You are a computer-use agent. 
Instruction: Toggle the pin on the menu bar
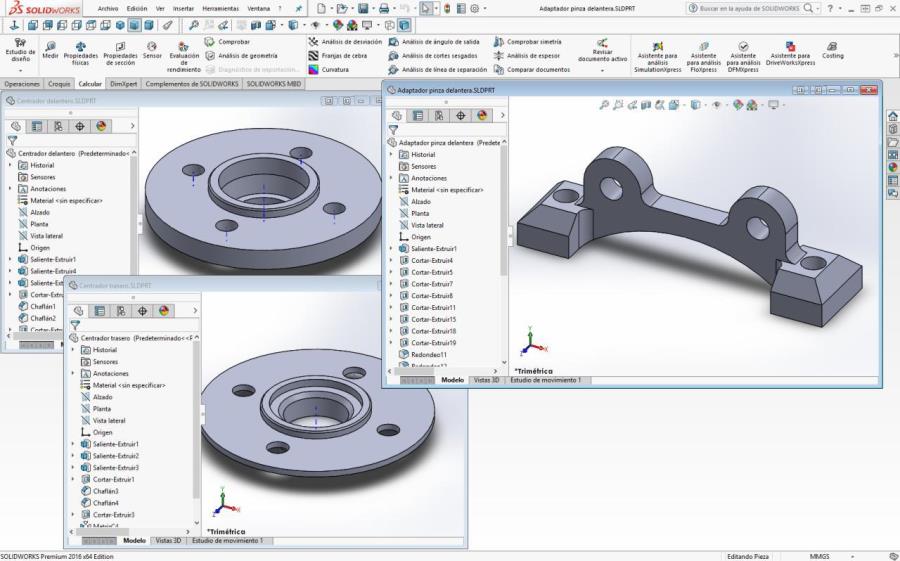299,8
